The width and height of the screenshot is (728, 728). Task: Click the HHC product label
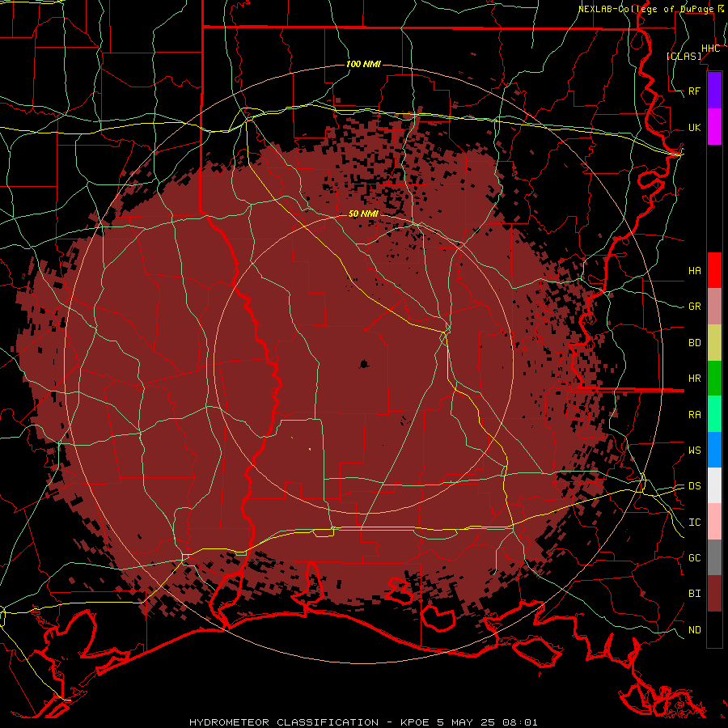710,49
